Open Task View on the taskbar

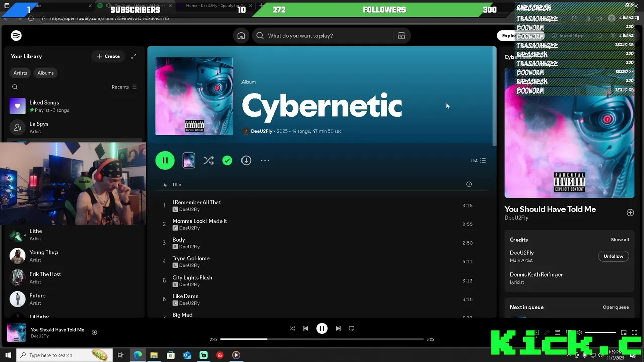(x=121, y=355)
